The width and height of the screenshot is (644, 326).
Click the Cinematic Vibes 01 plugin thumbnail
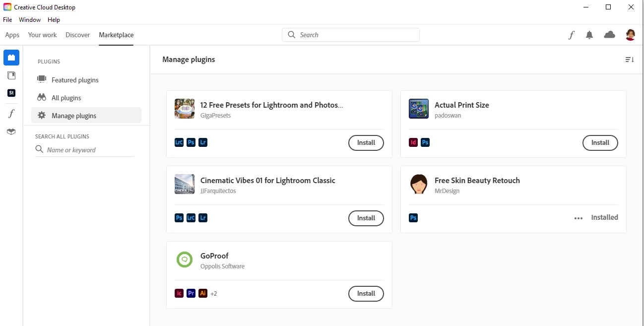[185, 184]
